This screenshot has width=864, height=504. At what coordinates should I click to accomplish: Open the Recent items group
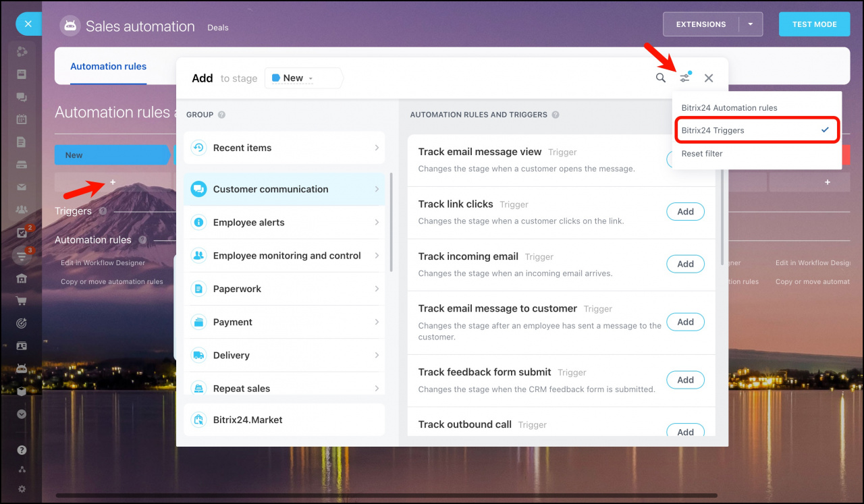point(284,148)
